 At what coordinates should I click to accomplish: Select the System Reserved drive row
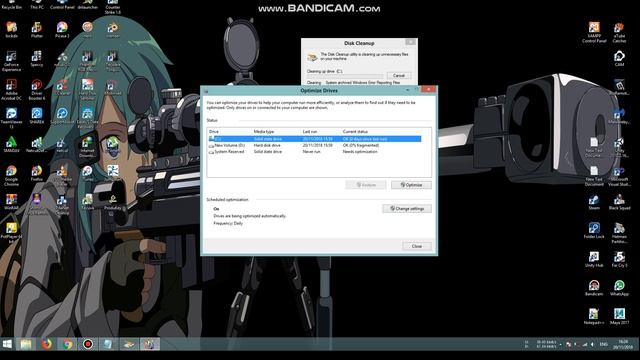[314, 151]
